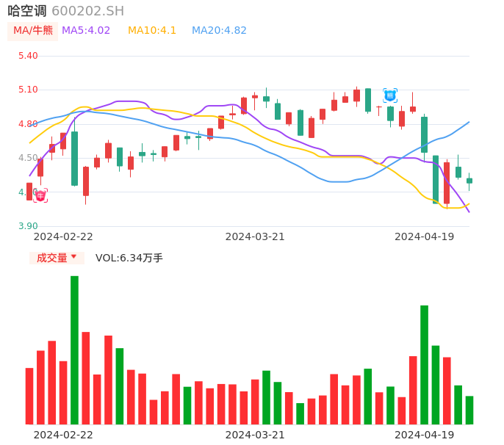Click the tallest green volume bar

pos(74,350)
